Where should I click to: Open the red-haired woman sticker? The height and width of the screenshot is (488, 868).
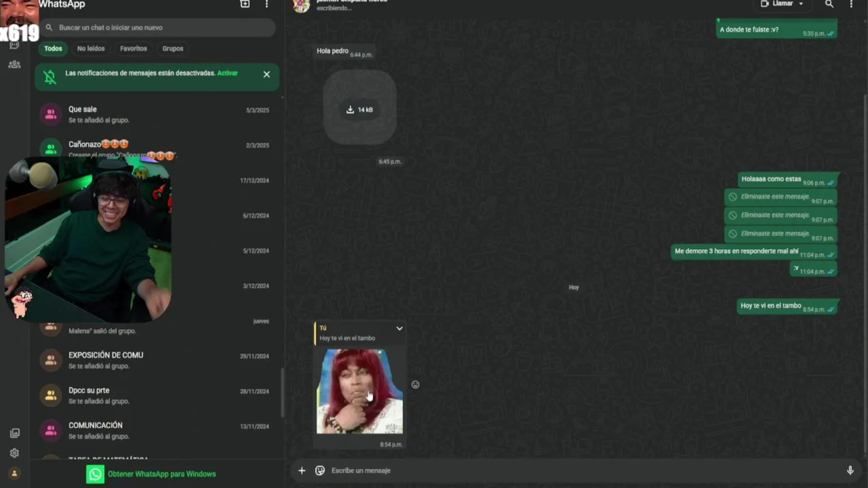click(x=359, y=391)
